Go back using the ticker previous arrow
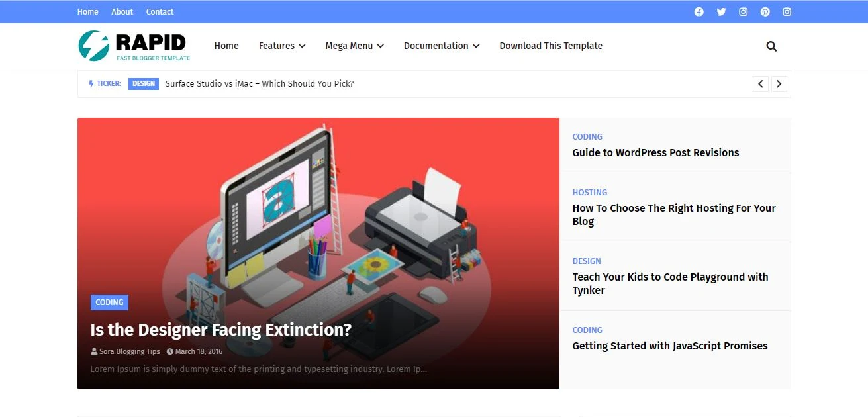This screenshot has height=417, width=868. [x=760, y=83]
